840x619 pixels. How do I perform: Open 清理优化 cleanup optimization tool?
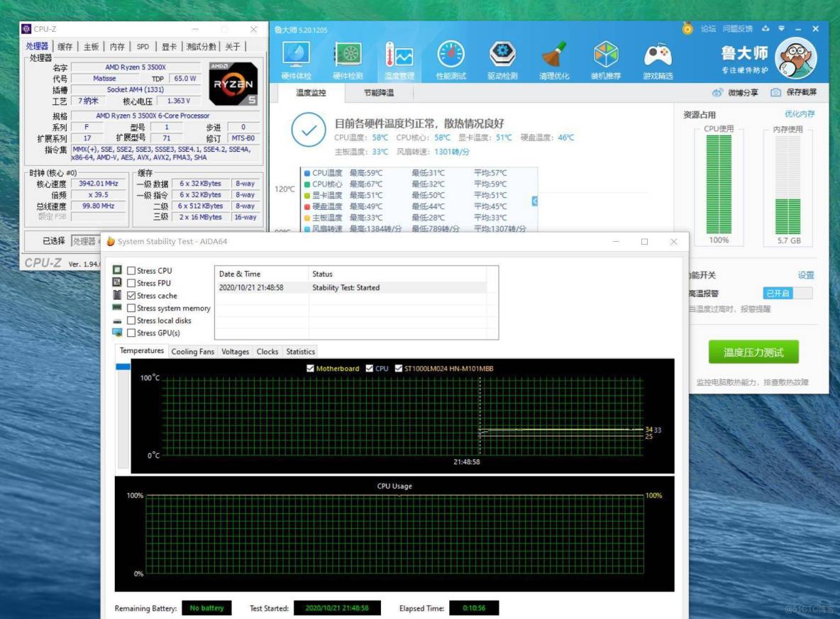553,55
